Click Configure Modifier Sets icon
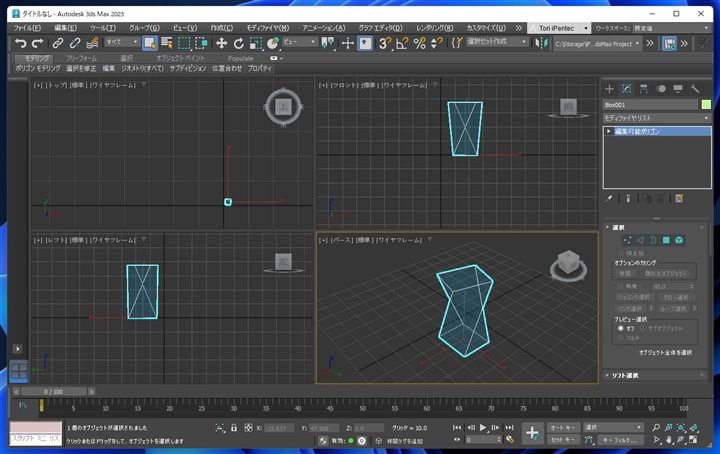The height and width of the screenshot is (454, 720). click(x=680, y=198)
